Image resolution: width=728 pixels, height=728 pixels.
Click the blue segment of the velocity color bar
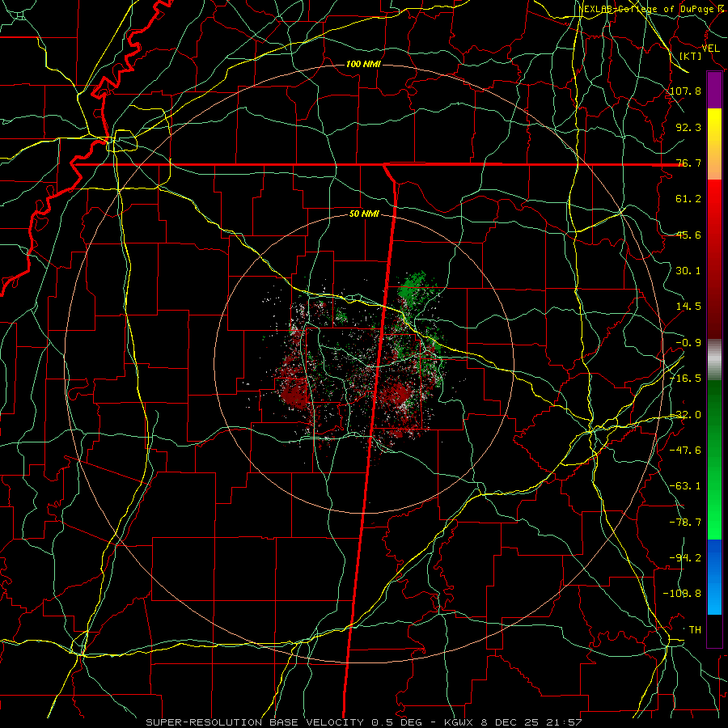(714, 577)
